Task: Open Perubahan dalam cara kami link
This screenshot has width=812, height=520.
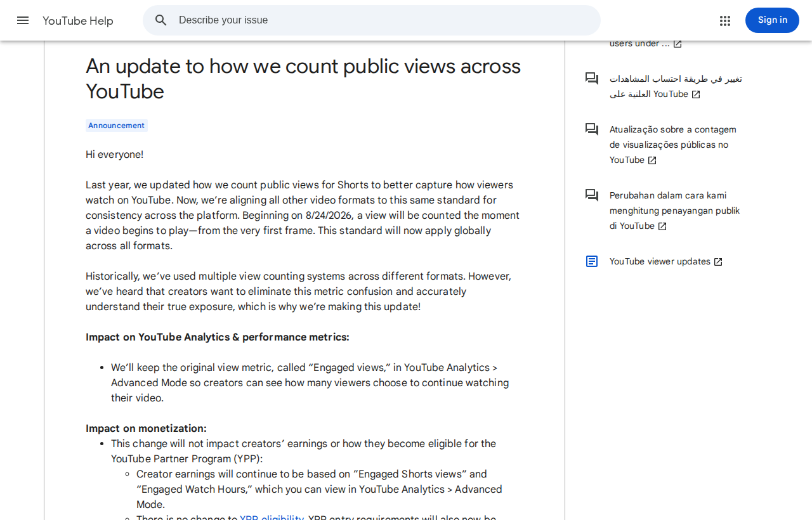Action: click(x=674, y=211)
